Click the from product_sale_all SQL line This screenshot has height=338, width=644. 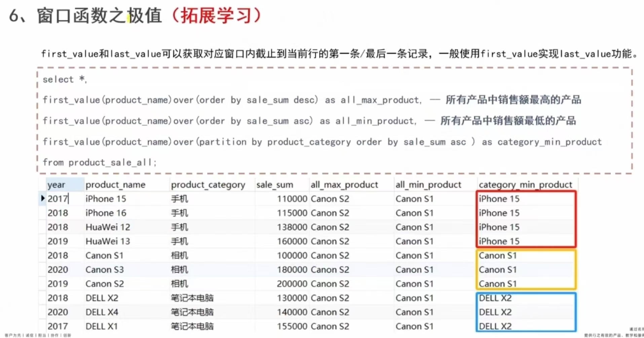click(100, 162)
